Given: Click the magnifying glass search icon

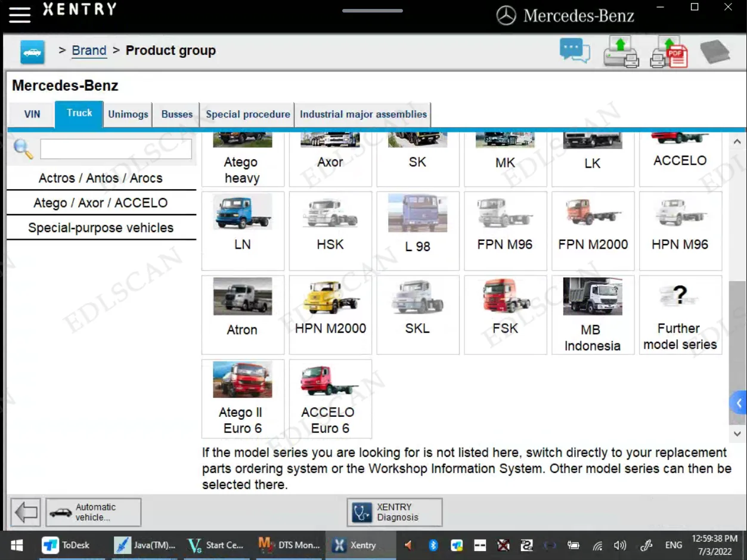Looking at the screenshot, I should tap(23, 148).
